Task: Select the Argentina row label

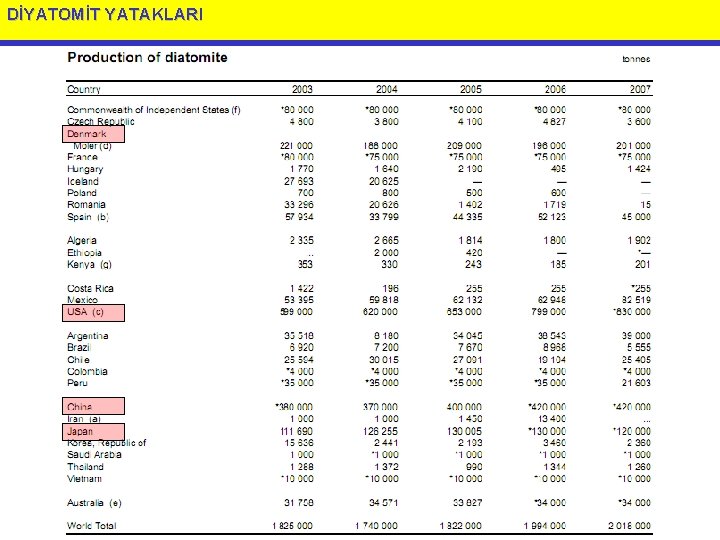Action: pyautogui.click(x=88, y=336)
